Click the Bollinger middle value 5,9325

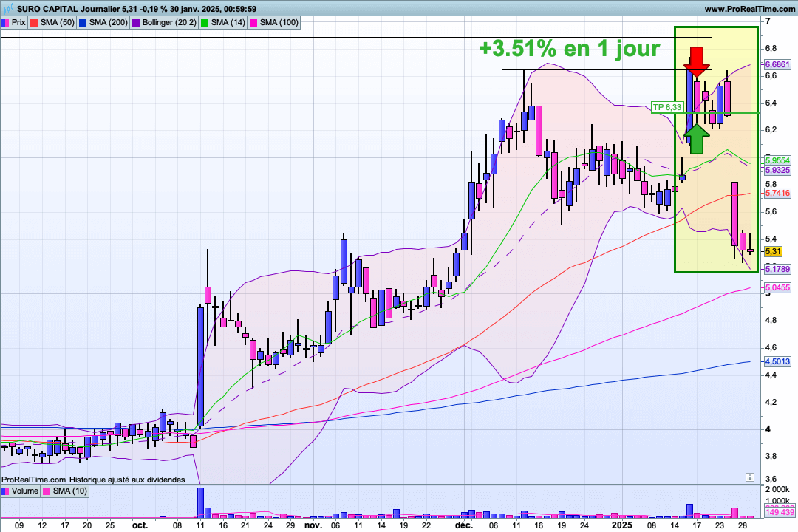tap(777, 170)
